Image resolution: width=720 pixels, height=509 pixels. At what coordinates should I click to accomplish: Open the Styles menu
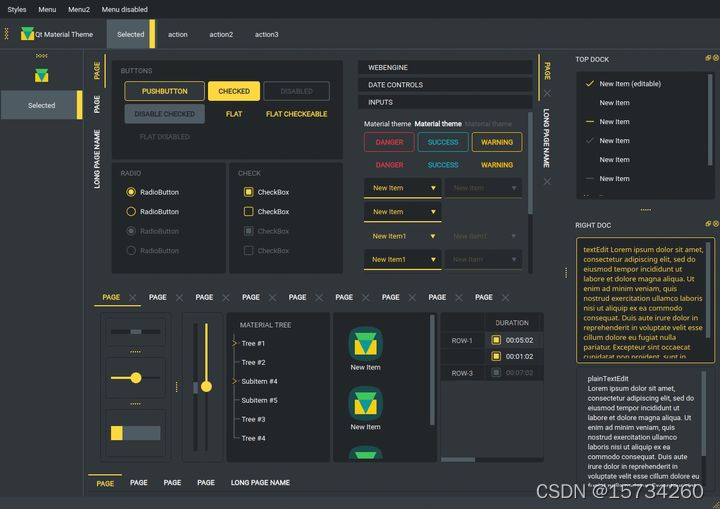pyautogui.click(x=17, y=9)
